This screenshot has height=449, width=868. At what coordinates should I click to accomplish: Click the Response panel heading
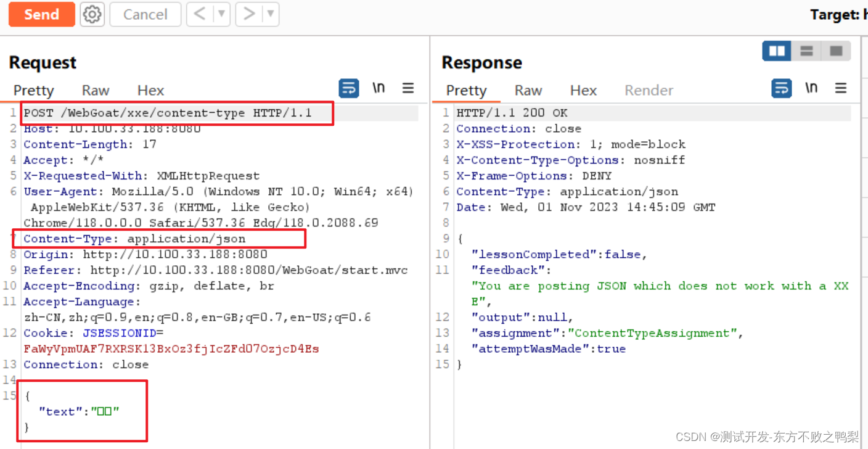click(481, 63)
